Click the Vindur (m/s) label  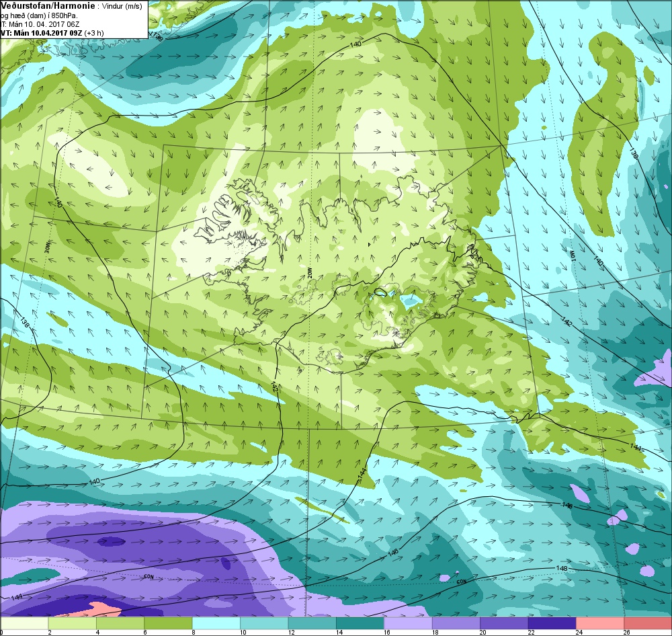pyautogui.click(x=122, y=6)
